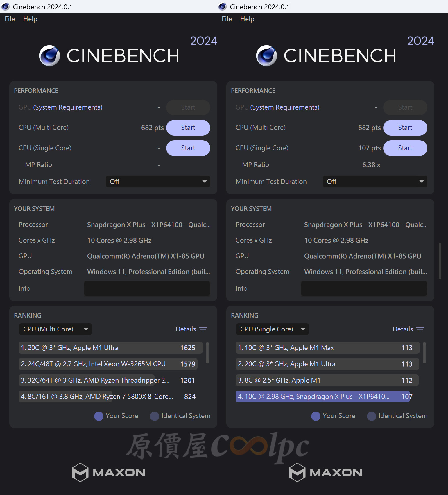Click Your Score legend dot in right window
This screenshot has height=495, width=448.
coord(316,416)
